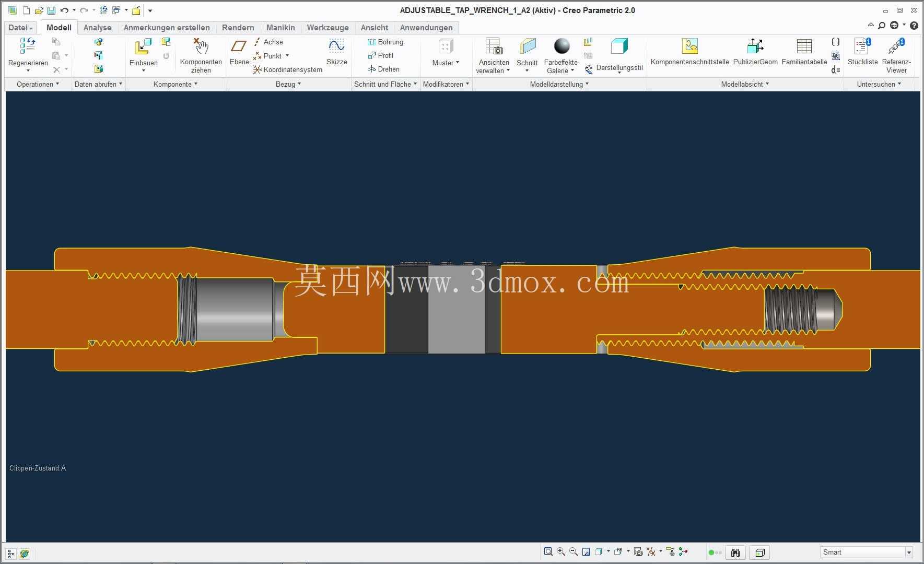The width and height of the screenshot is (924, 564).
Task: Click the binoculars search button
Action: click(x=735, y=553)
